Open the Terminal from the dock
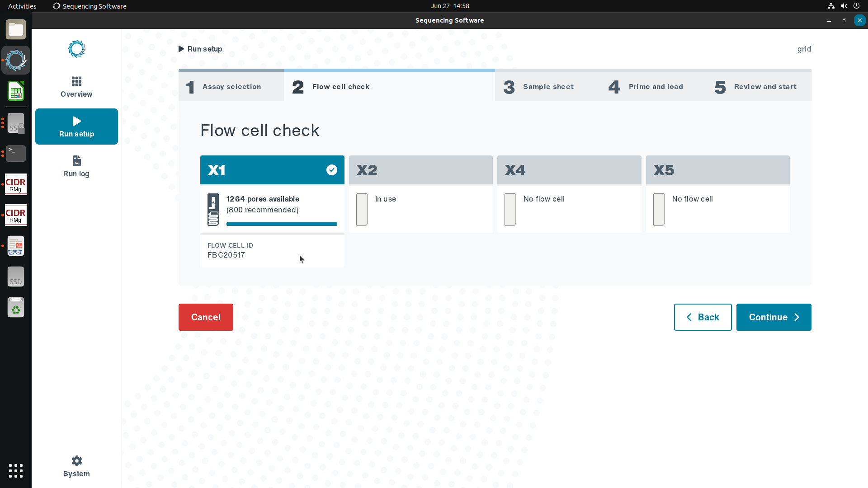 (16, 153)
